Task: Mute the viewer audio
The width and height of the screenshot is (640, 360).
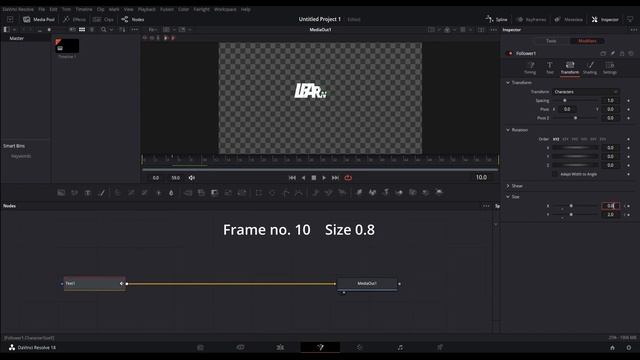Action: [192, 178]
